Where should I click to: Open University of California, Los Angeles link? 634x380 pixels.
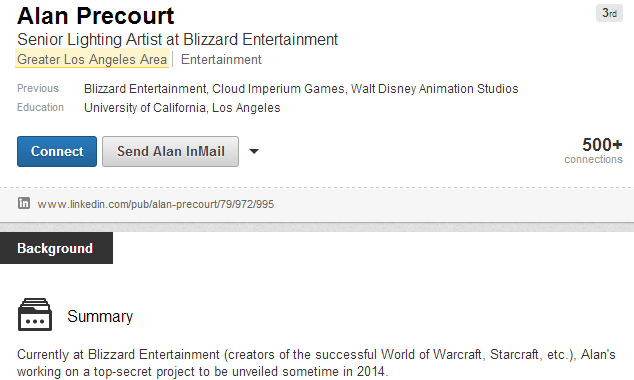182,108
